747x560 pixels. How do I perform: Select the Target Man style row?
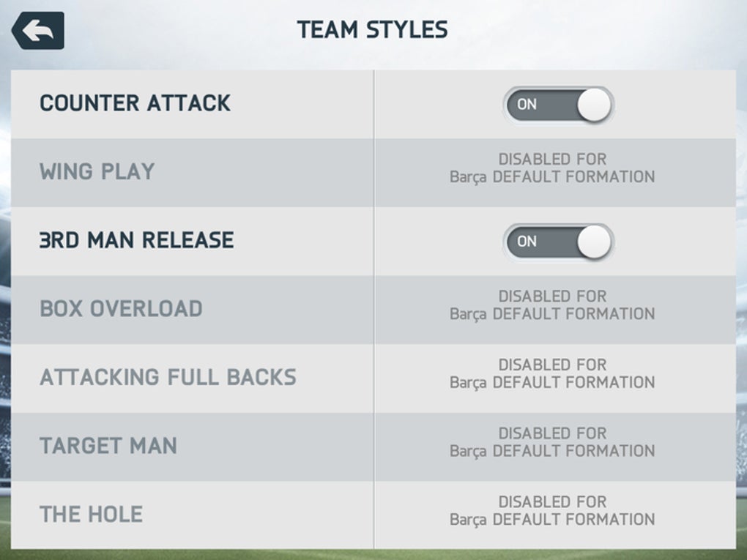click(x=373, y=447)
